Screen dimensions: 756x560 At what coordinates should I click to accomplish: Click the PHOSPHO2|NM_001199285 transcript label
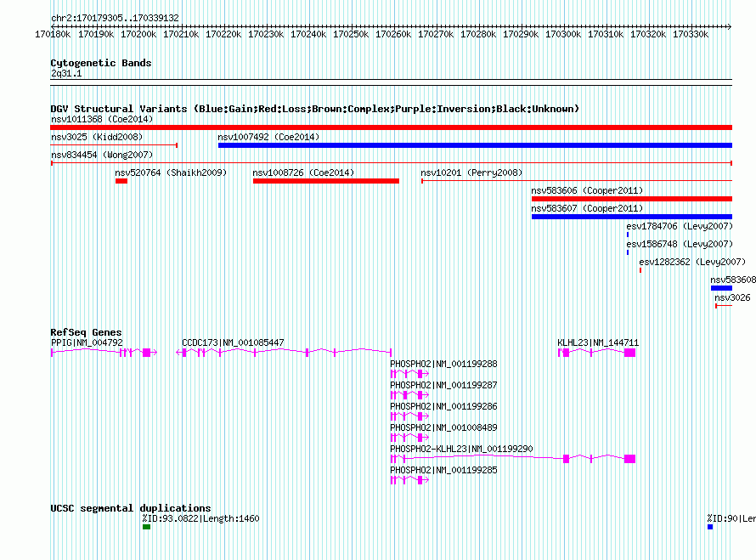[x=443, y=470]
